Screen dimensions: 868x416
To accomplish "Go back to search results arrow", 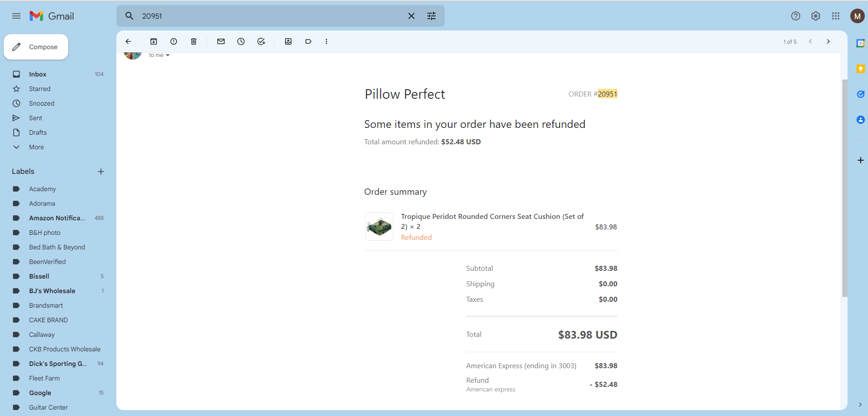I will pos(128,41).
